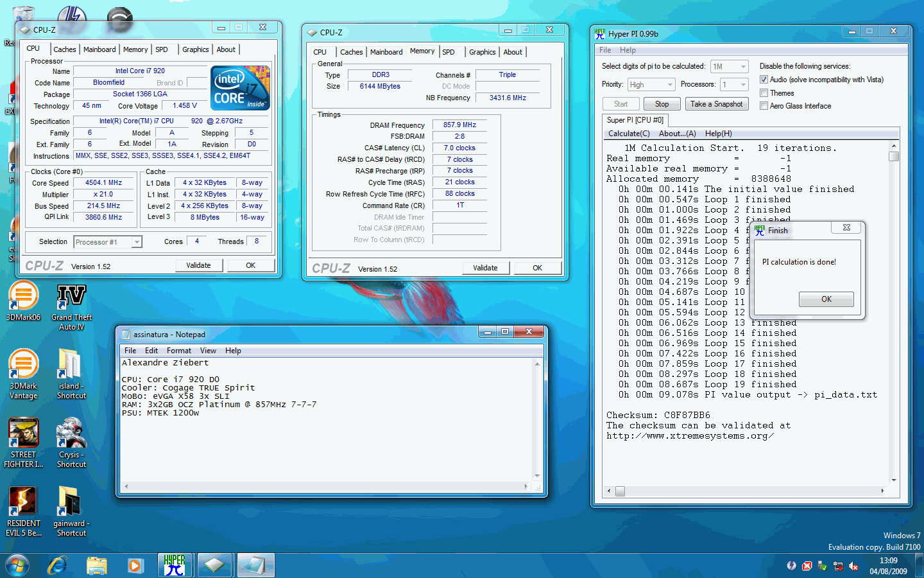This screenshot has width=924, height=578.
Task: Open 3DMark Vantage desktop shortcut
Action: coord(23,374)
